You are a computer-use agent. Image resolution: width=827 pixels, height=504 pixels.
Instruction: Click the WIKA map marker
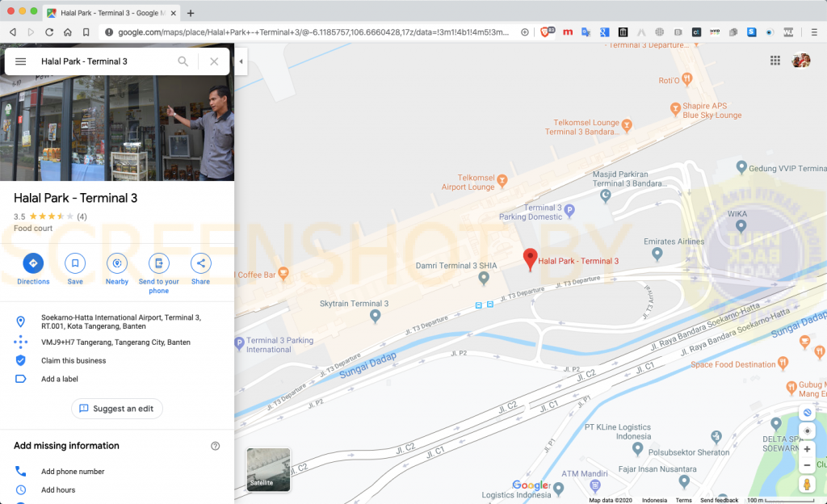(741, 226)
